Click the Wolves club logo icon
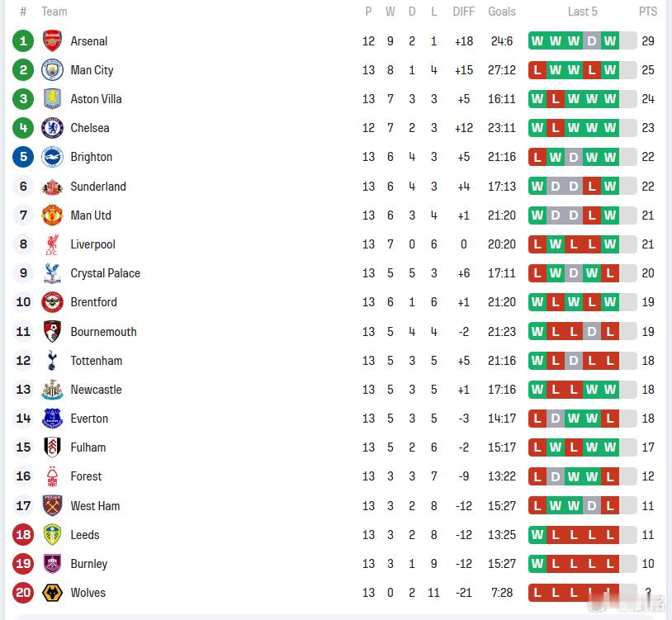This screenshot has width=672, height=620. coord(52,593)
